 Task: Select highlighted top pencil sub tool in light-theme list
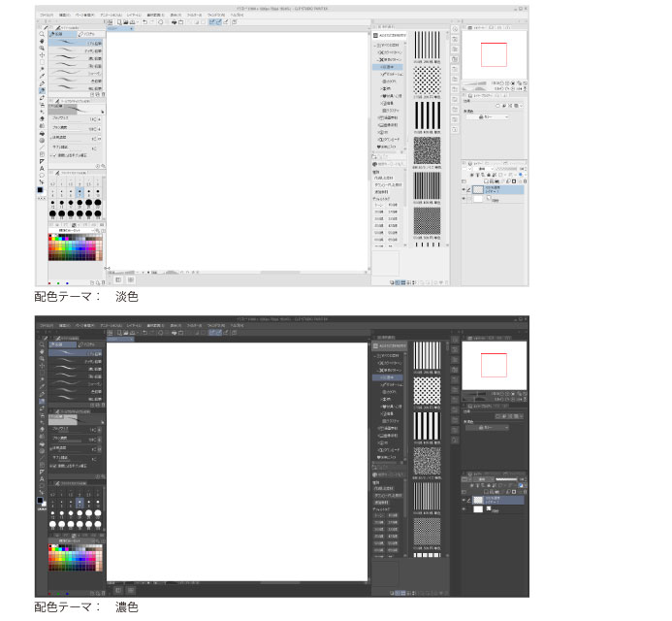pyautogui.click(x=76, y=43)
